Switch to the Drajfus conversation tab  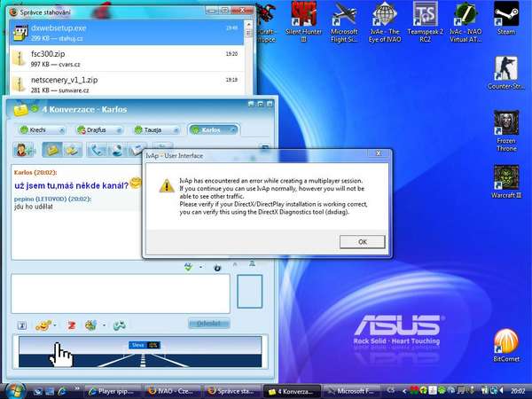click(x=99, y=130)
